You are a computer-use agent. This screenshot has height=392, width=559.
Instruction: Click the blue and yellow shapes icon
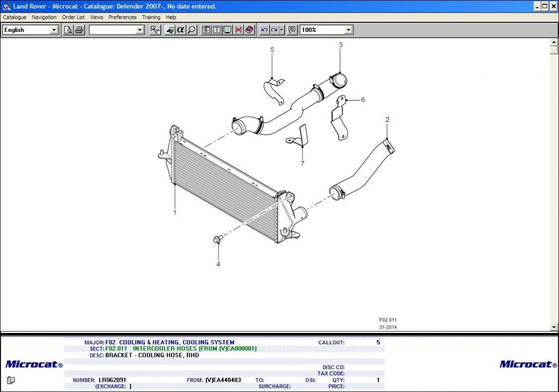point(170,30)
